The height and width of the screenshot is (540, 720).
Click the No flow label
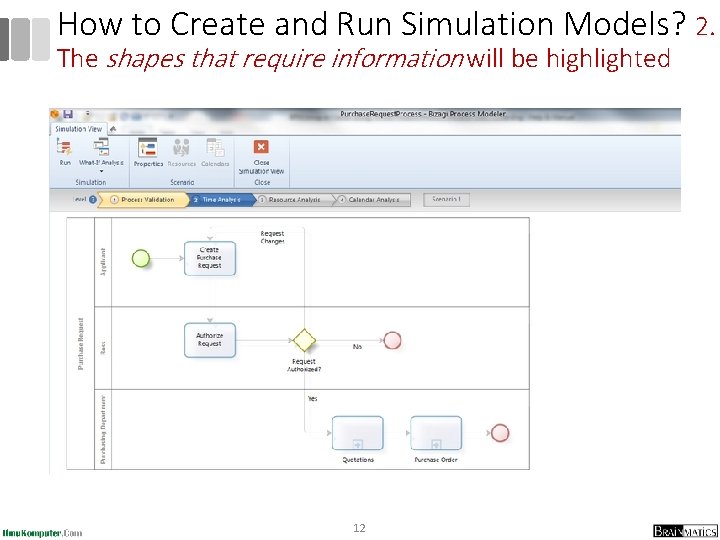[357, 347]
